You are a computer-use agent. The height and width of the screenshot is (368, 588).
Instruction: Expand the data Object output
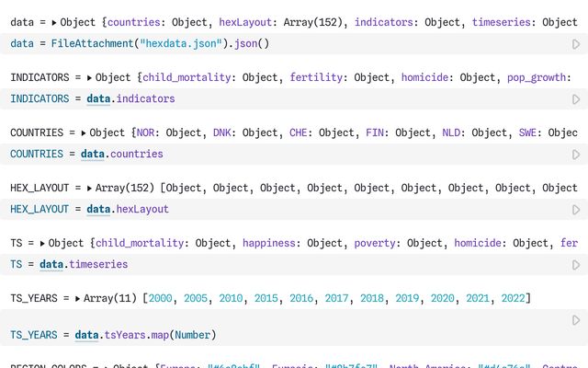click(54, 22)
